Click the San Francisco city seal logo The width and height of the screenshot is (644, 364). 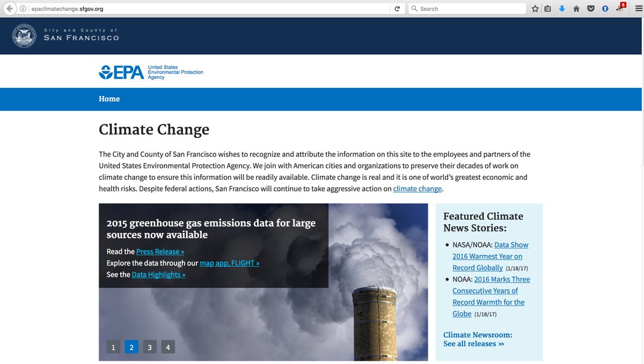point(24,36)
